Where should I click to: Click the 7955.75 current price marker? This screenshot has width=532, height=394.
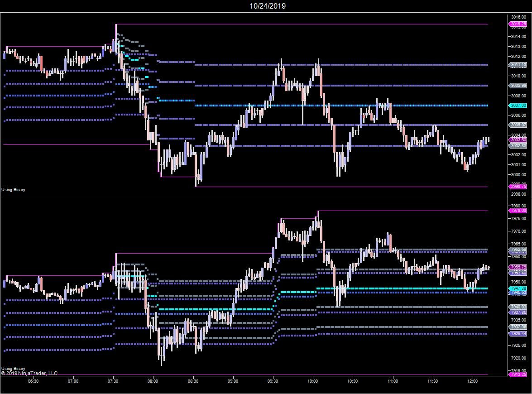tap(518, 267)
